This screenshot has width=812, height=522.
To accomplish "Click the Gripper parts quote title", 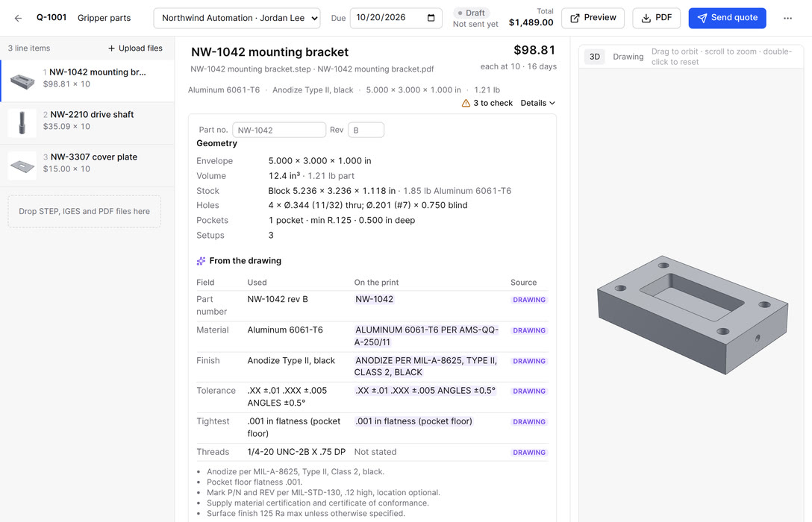I will point(104,18).
